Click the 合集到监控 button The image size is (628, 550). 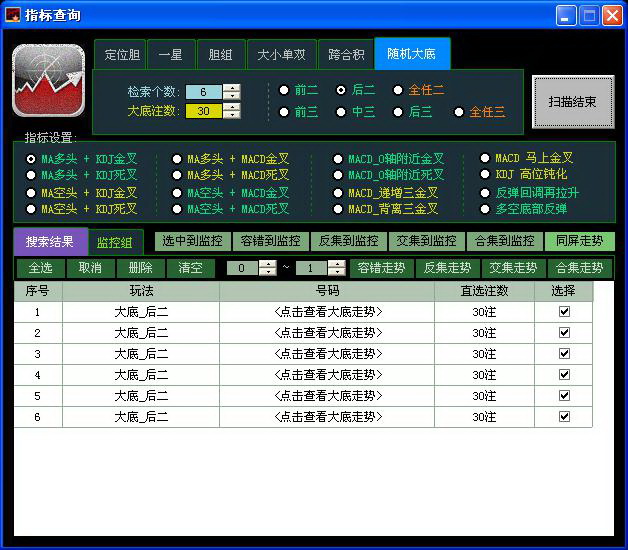coord(505,241)
